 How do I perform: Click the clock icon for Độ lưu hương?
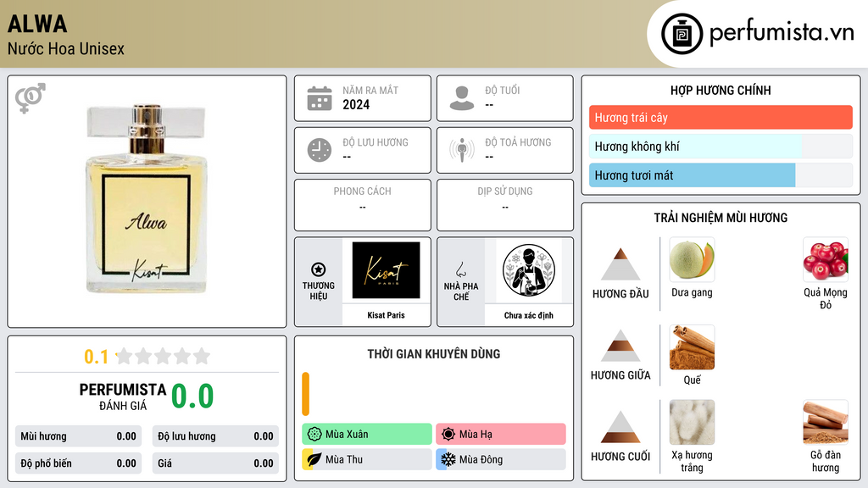click(320, 151)
